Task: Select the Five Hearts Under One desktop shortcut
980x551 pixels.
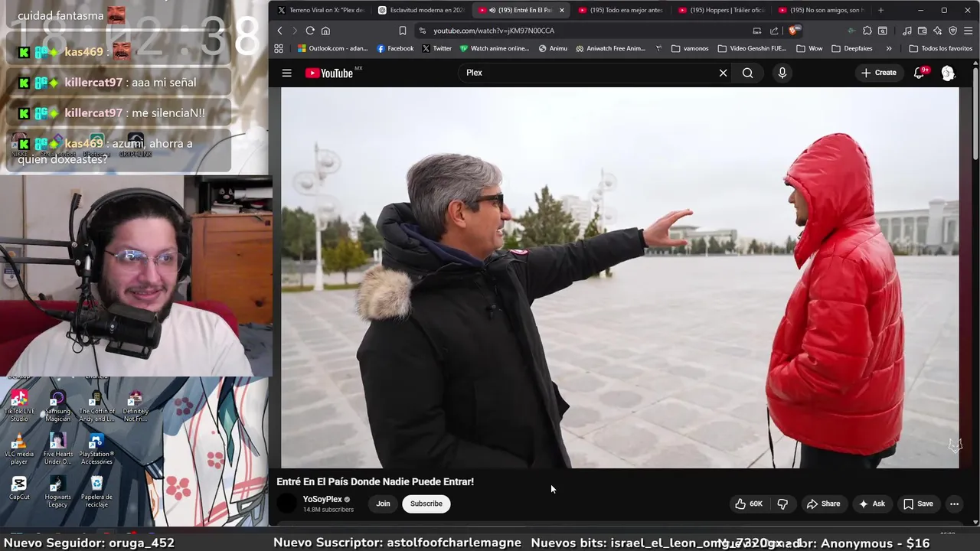Action: tap(57, 449)
